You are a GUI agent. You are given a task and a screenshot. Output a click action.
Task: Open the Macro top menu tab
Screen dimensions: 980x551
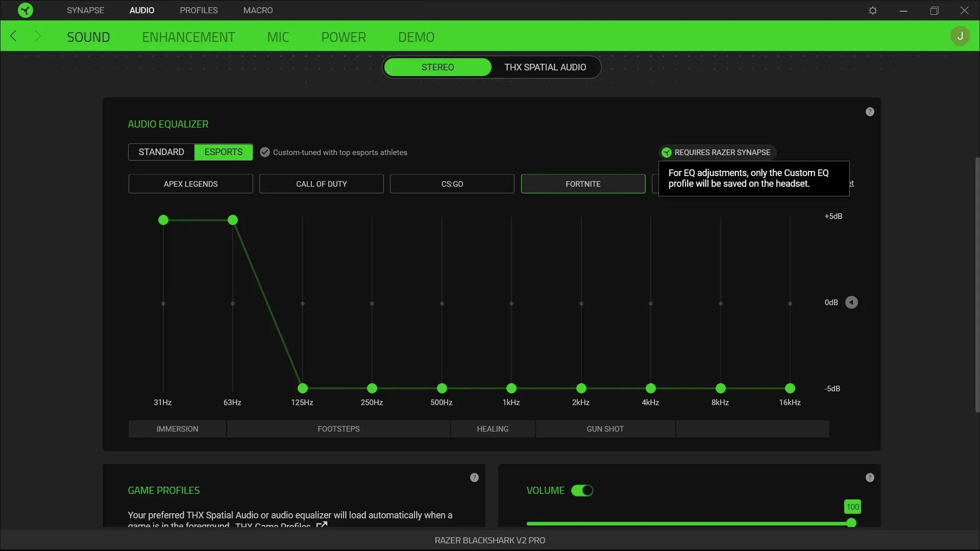coord(258,10)
